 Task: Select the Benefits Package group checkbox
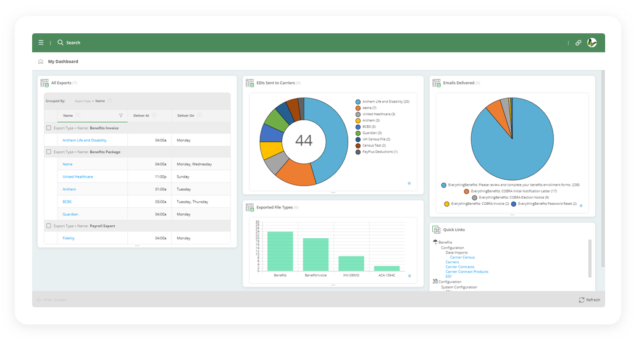48,152
